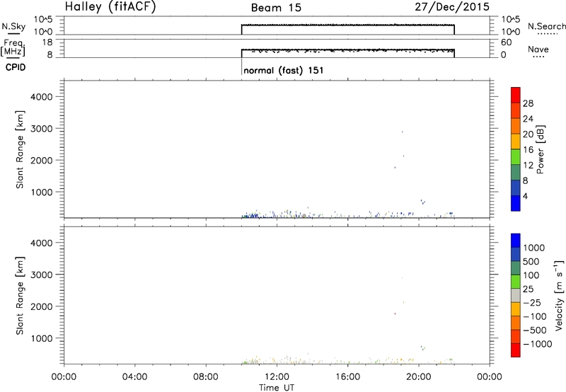
Task: Click the '08:00' time axis label
Action: point(206,377)
